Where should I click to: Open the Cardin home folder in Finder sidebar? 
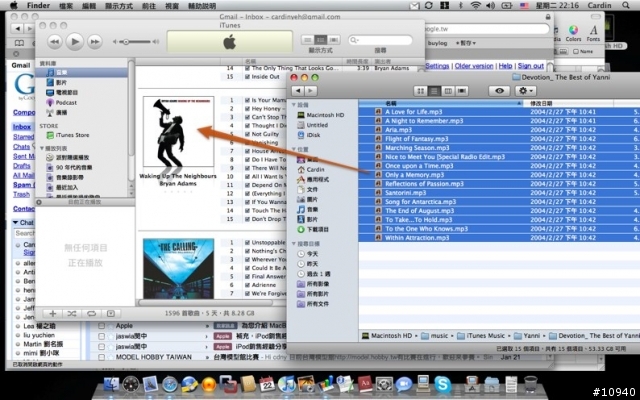[311, 169]
